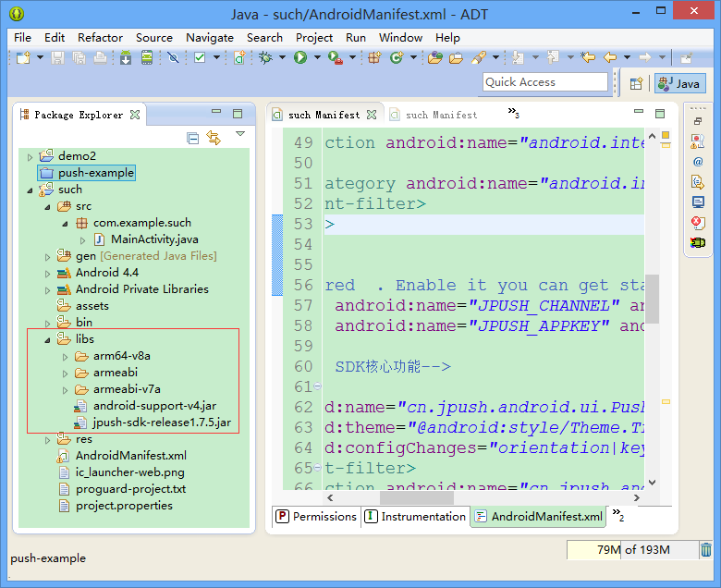Image resolution: width=721 pixels, height=588 pixels.
Task: Expand the demo2 project
Action: [x=30, y=157]
